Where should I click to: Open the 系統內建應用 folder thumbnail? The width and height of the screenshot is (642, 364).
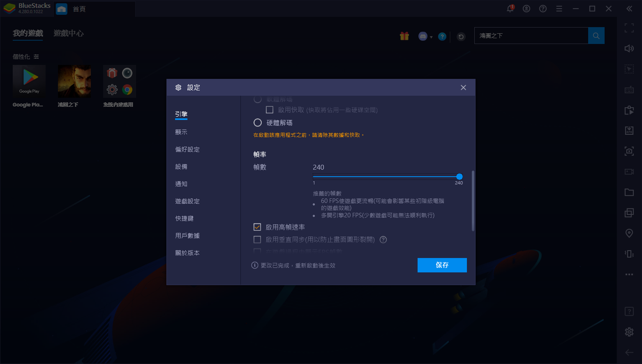120,81
